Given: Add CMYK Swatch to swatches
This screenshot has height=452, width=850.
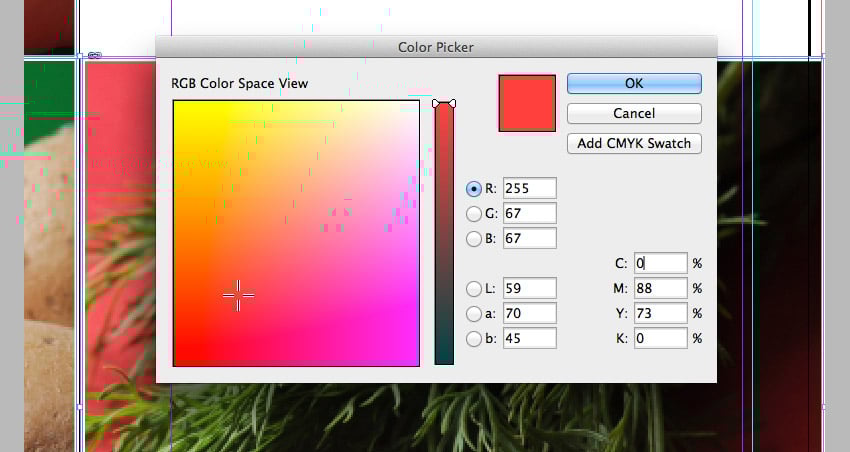Looking at the screenshot, I should [634, 143].
